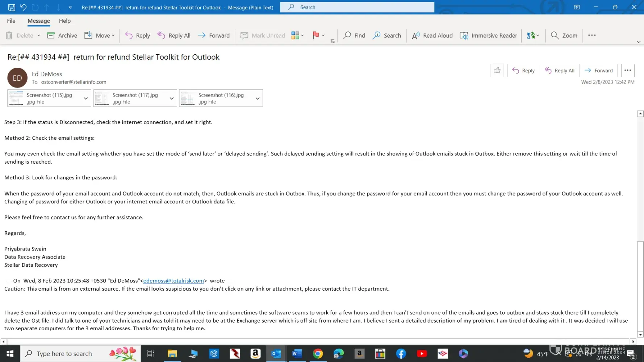Image resolution: width=644 pixels, height=362 pixels.
Task: Click the Zoom magnifier button
Action: [564, 35]
